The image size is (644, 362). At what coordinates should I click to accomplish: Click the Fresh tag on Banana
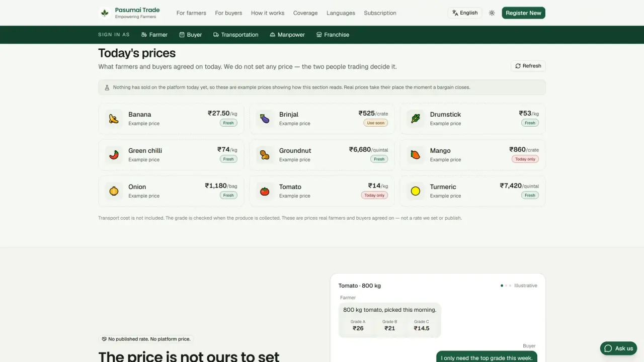click(x=228, y=123)
